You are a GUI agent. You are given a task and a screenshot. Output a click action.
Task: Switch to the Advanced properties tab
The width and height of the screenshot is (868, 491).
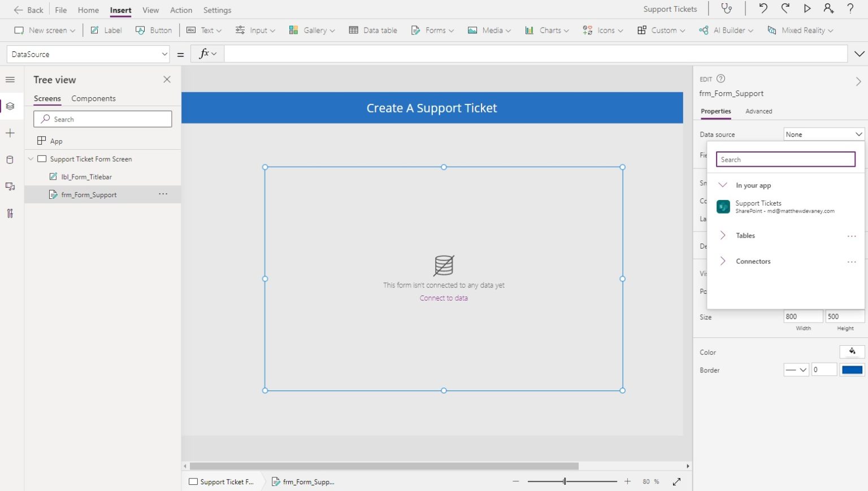[x=758, y=111]
